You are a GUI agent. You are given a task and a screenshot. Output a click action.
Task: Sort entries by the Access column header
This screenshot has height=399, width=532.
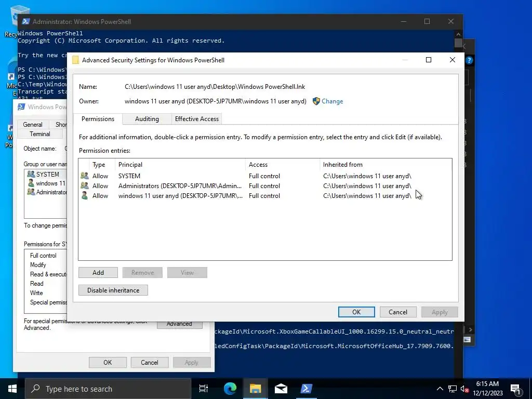[282, 165]
